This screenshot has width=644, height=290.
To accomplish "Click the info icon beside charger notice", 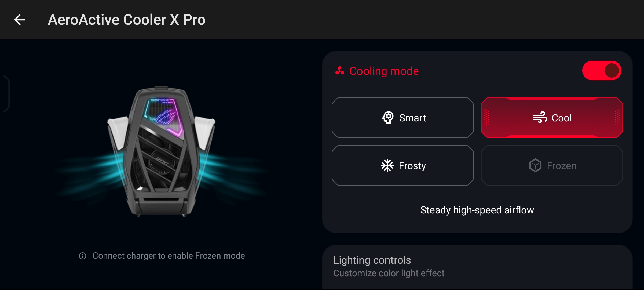I will tap(83, 256).
